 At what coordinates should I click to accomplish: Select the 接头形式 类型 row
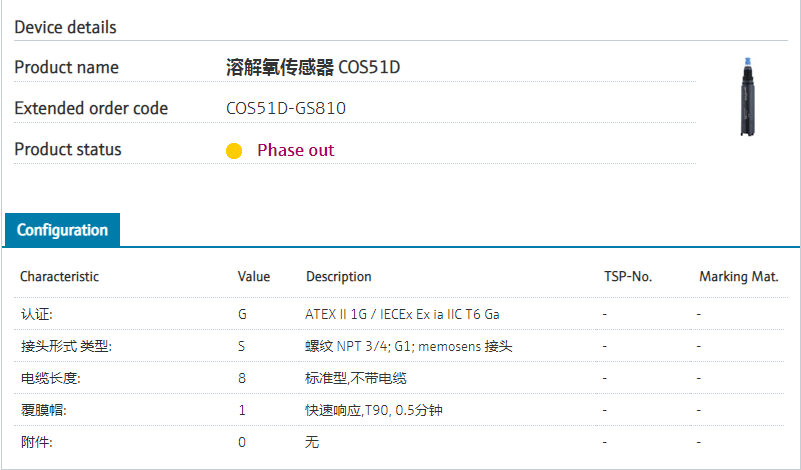(66, 346)
